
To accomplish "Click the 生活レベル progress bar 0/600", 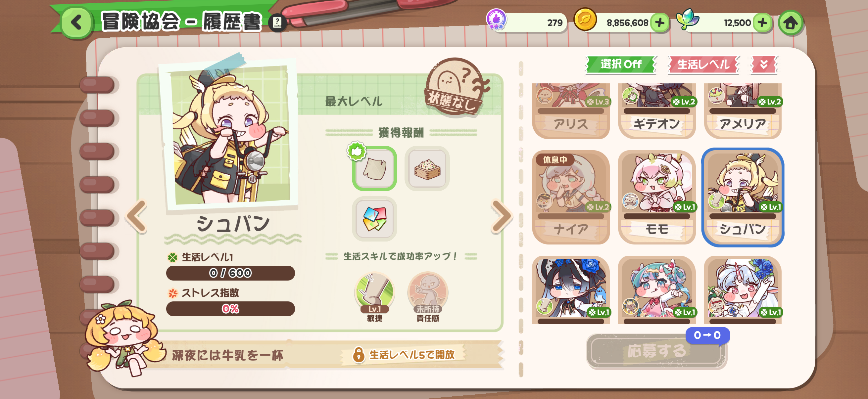I will pyautogui.click(x=230, y=273).
